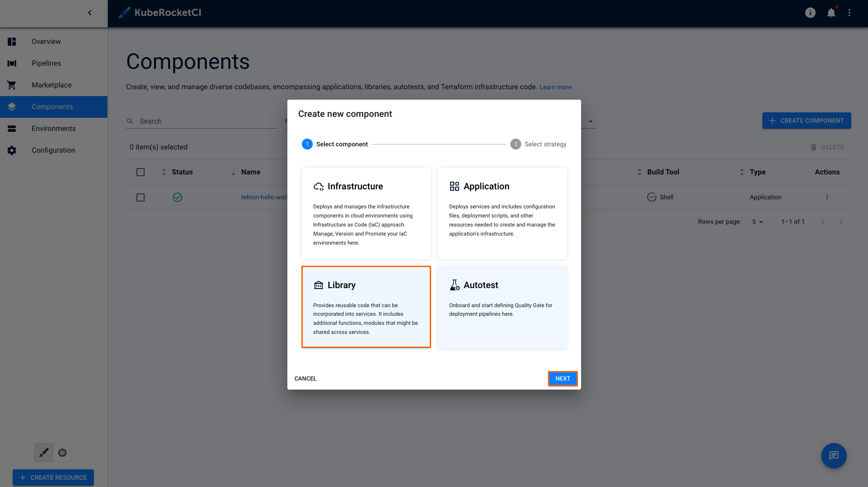Click the Infrastructure cloud icon
The image size is (868, 487).
(x=319, y=187)
